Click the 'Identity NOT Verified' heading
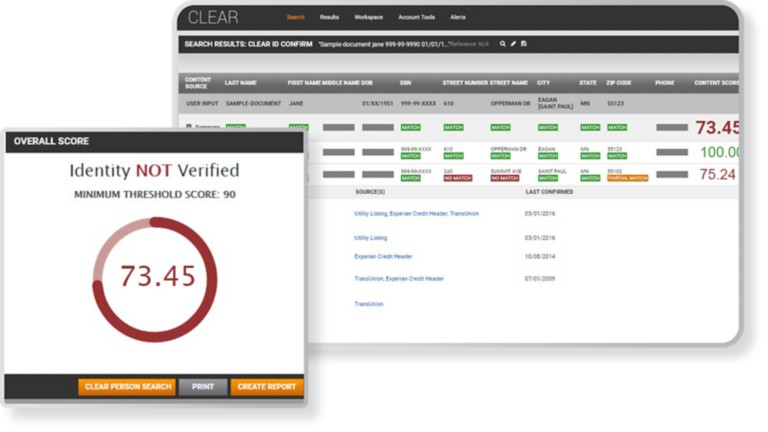The height and width of the screenshot is (432, 768). pyautogui.click(x=154, y=170)
